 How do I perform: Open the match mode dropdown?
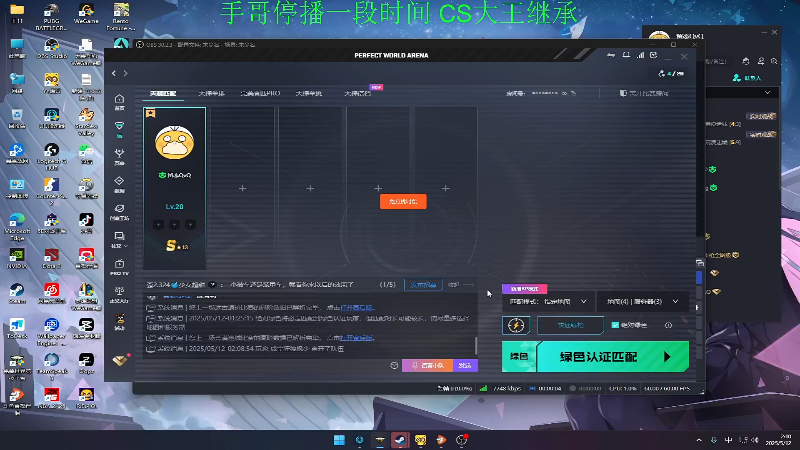click(x=548, y=302)
